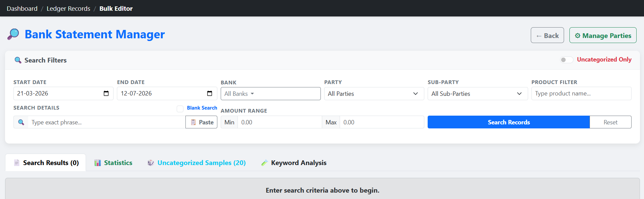Click the blue Search Records button
The height and width of the screenshot is (199, 644).
coord(509,122)
